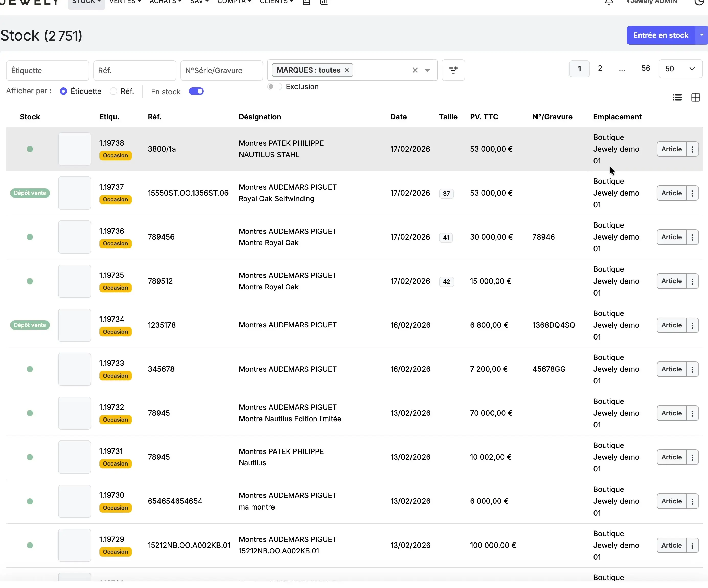Open Article for PATEK PHILIPPE NAUTILUS STAHL
Screen dimensions: 708x588
671,149
